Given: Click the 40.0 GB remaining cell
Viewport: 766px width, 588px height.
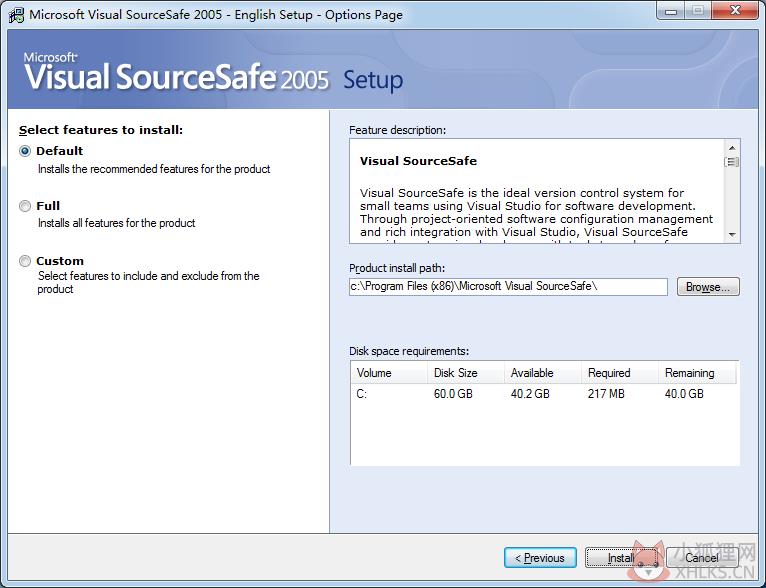Looking at the screenshot, I should pyautogui.click(x=684, y=394).
